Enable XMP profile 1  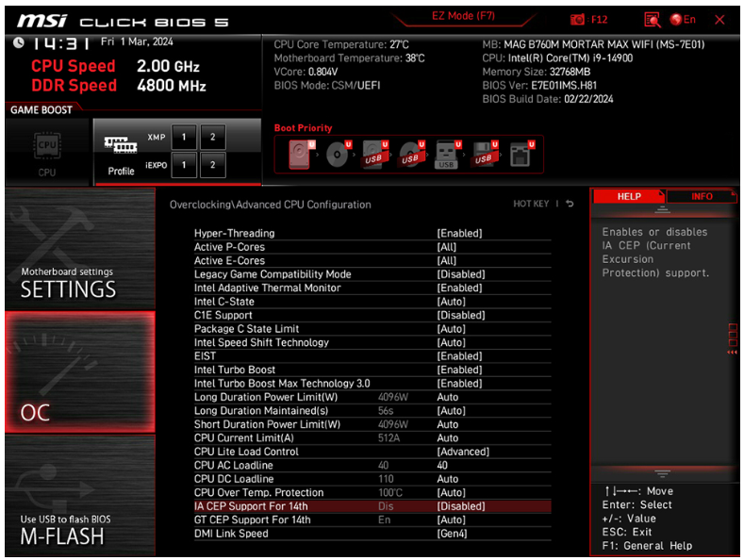pyautogui.click(x=184, y=137)
